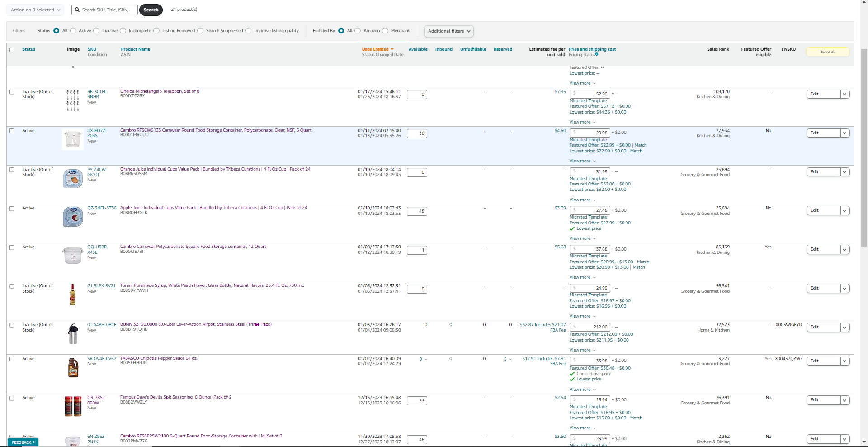Open TABASCO Chipotle Sauce product image

[x=73, y=367]
